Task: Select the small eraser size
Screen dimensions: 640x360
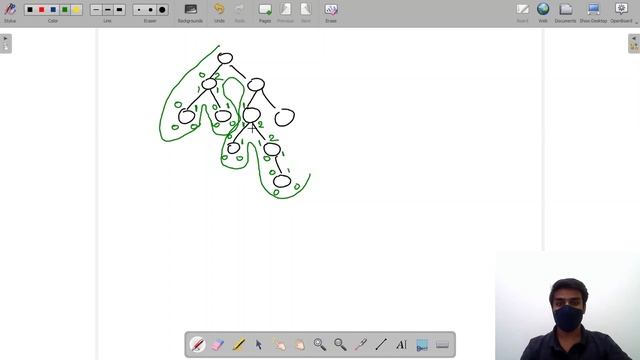Action: tap(139, 9)
